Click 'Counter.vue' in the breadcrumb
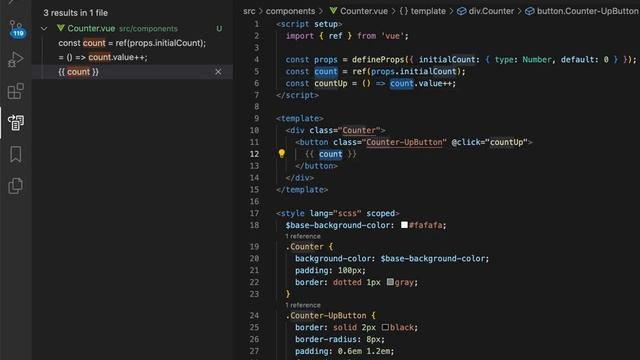640x360 pixels. tap(364, 11)
